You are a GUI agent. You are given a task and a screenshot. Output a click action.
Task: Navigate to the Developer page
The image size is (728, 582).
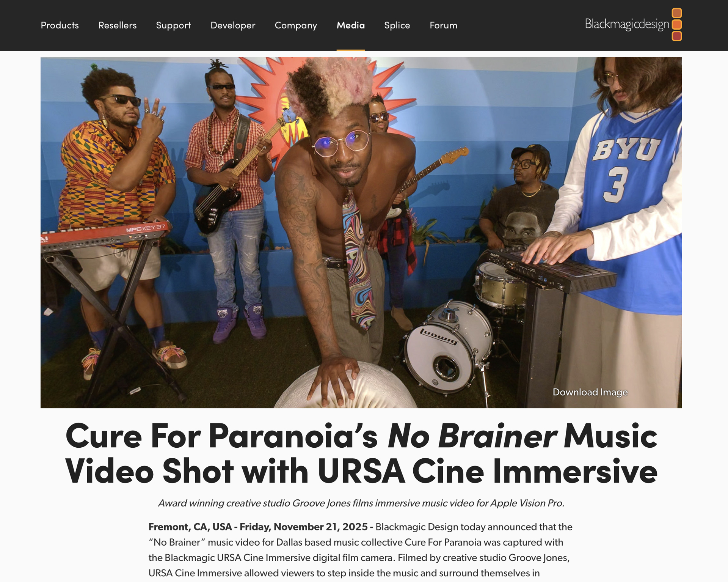coord(233,25)
